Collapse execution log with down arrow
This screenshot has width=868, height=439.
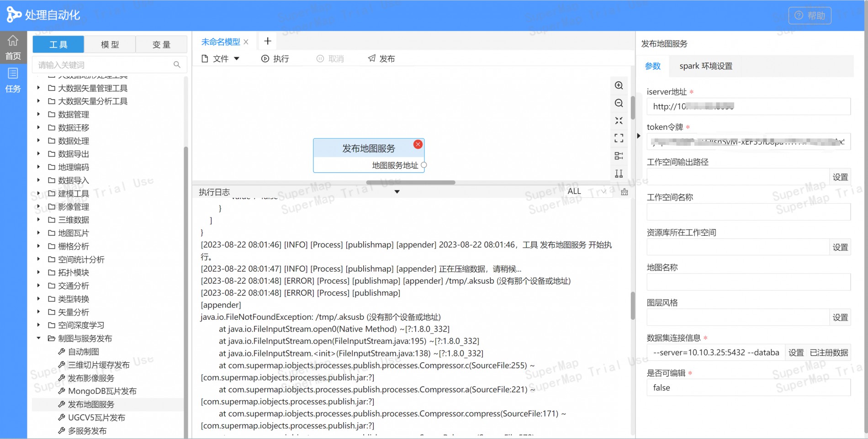[x=397, y=192]
